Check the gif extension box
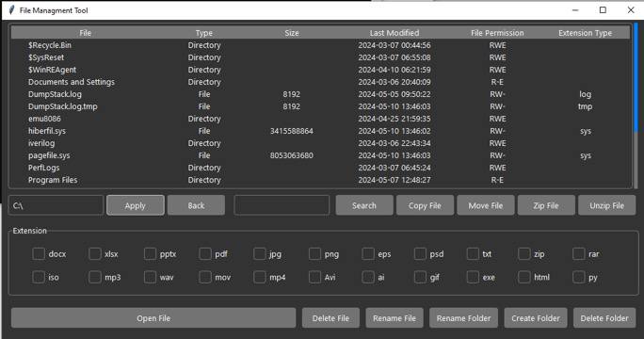 tap(420, 277)
